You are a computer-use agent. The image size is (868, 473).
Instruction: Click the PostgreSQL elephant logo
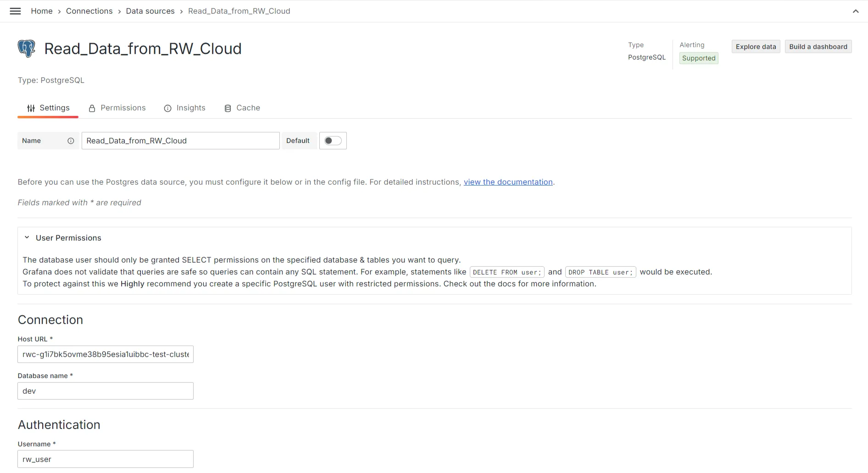pyautogui.click(x=27, y=48)
